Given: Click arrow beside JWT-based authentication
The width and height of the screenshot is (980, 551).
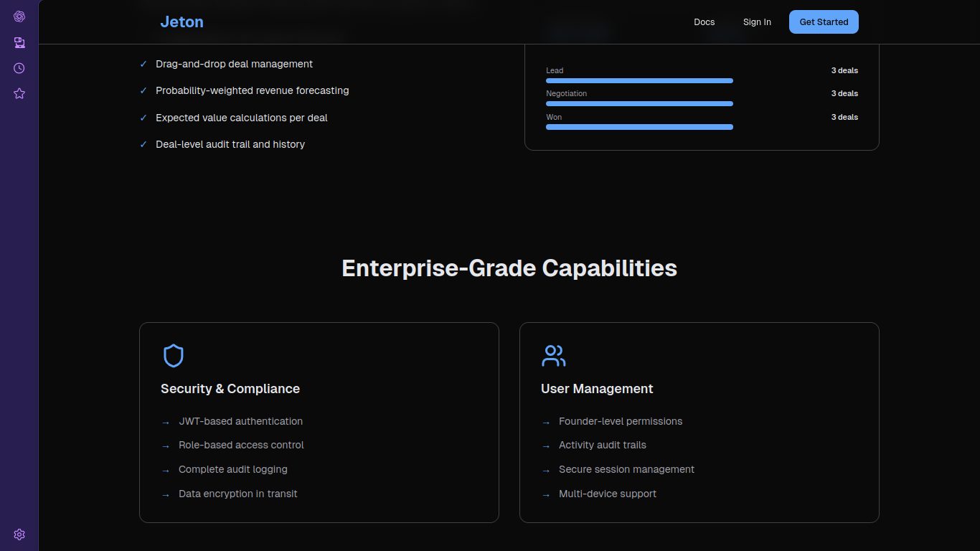Looking at the screenshot, I should (x=166, y=423).
